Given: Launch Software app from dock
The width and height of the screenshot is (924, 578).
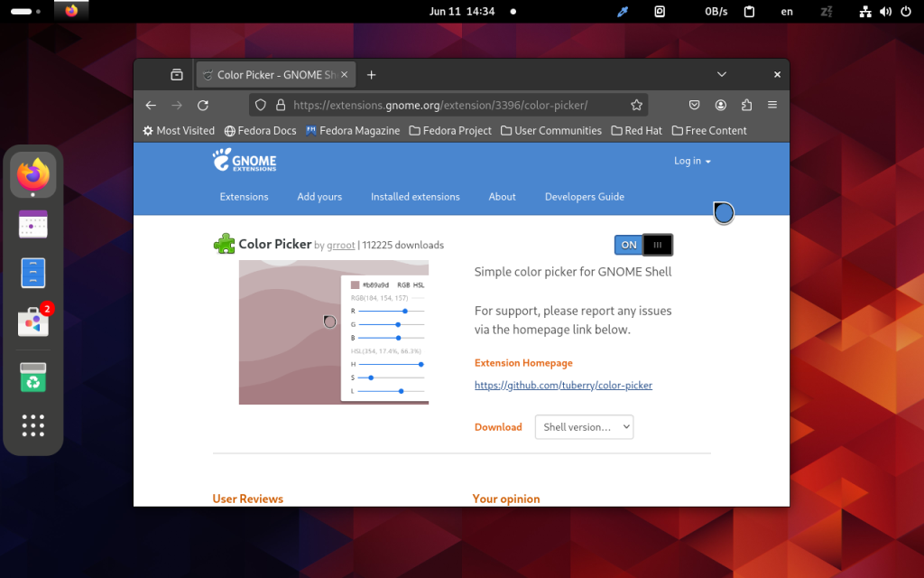Looking at the screenshot, I should click(33, 322).
